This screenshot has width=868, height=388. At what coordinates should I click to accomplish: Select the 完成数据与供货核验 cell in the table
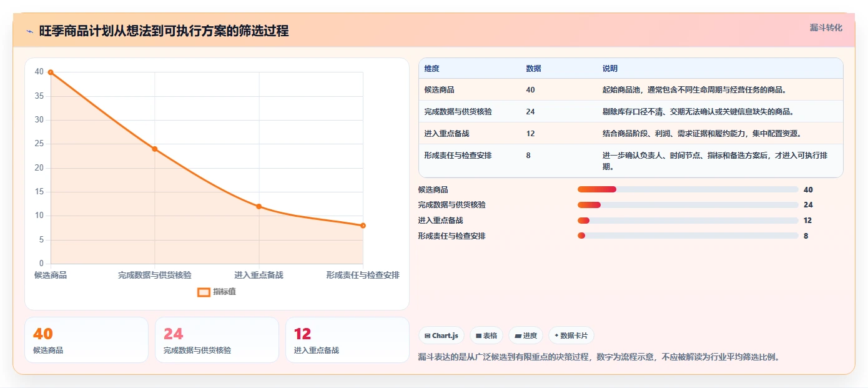(x=458, y=112)
